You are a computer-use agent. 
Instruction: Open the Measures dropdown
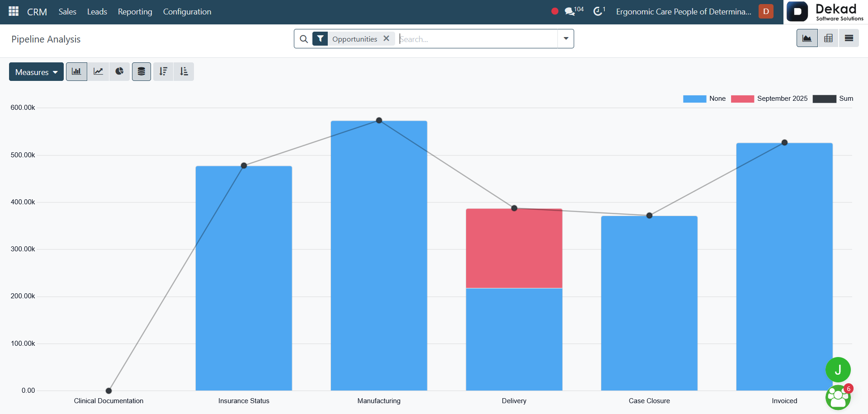click(x=36, y=72)
